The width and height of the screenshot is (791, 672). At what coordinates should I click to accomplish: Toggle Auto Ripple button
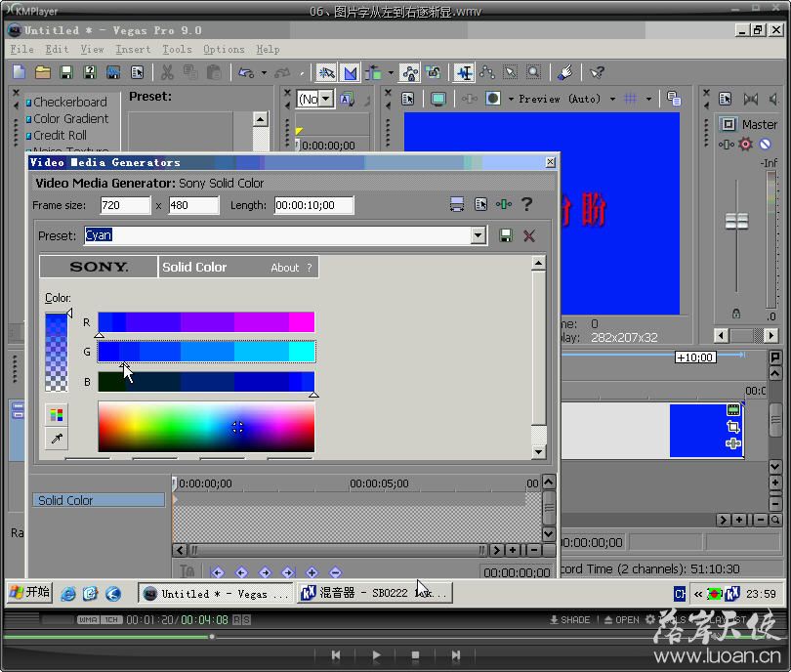point(373,73)
